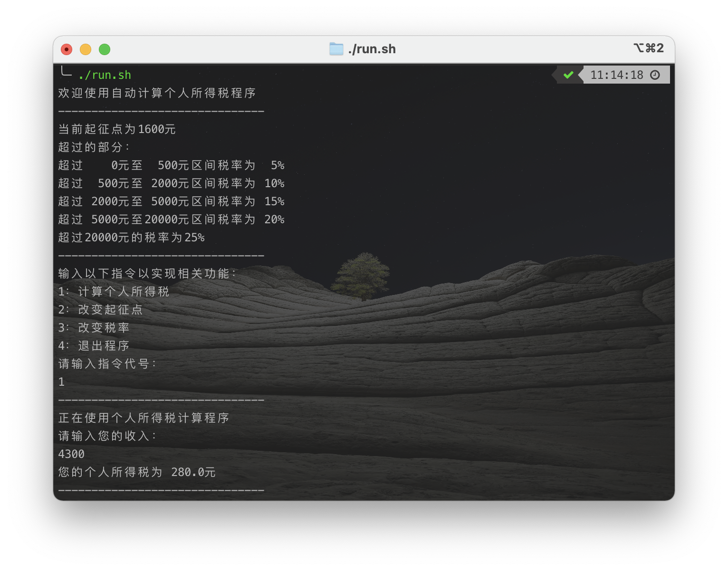
Task: Click the line 当前起征点为1600元
Action: (117, 129)
